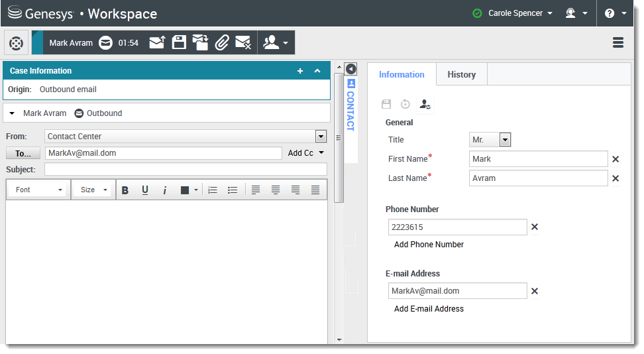Collapse the Case Information section
The width and height of the screenshot is (644, 354).
coord(317,71)
